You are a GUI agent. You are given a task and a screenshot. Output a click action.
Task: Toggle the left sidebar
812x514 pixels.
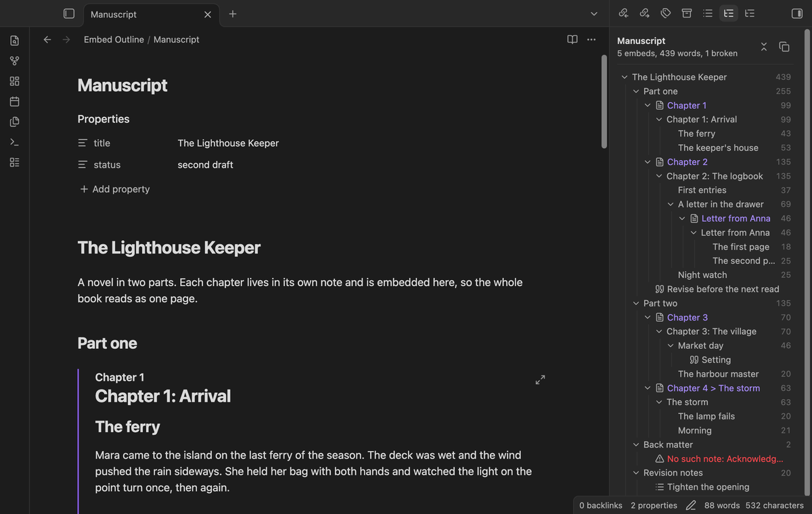(x=68, y=14)
